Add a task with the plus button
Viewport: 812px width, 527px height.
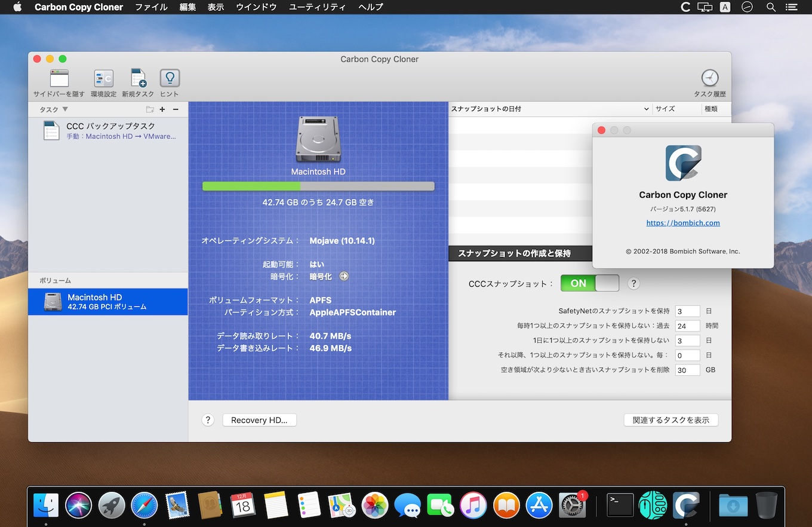click(162, 109)
